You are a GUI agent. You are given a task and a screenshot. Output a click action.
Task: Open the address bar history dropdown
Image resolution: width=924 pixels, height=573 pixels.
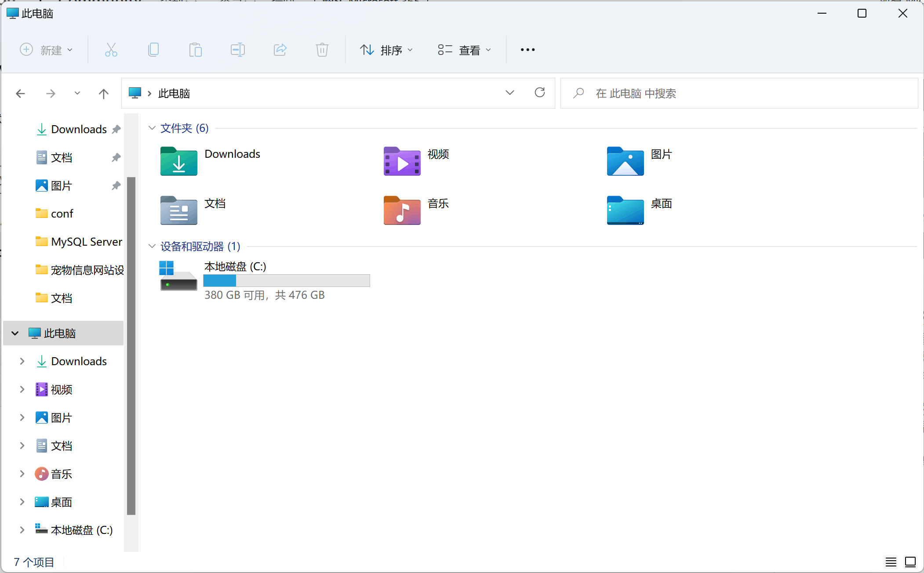pos(510,93)
